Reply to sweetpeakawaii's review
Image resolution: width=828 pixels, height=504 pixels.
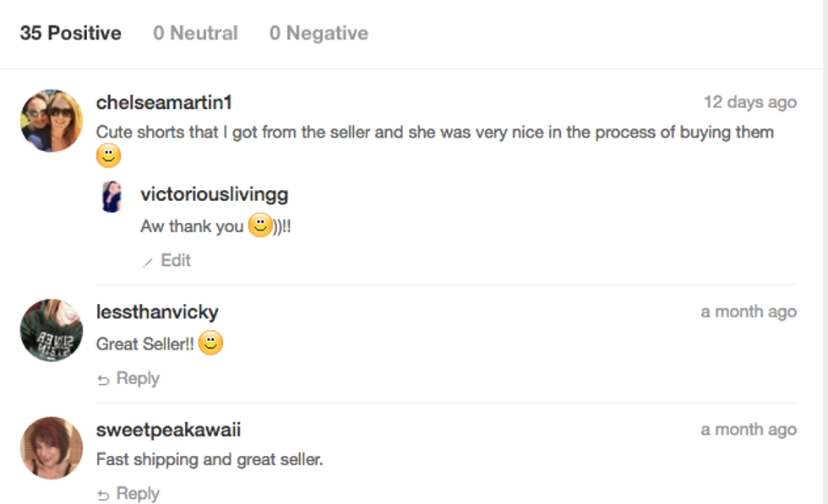[x=138, y=494]
